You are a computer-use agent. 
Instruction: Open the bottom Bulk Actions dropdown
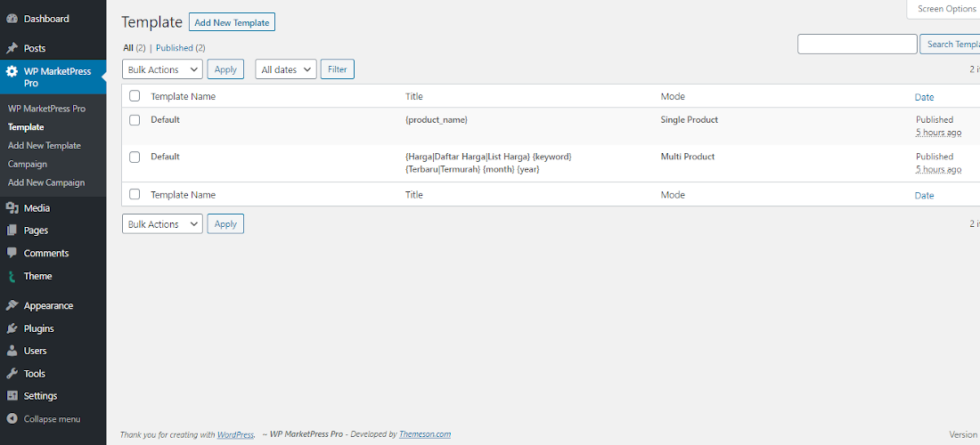[162, 224]
